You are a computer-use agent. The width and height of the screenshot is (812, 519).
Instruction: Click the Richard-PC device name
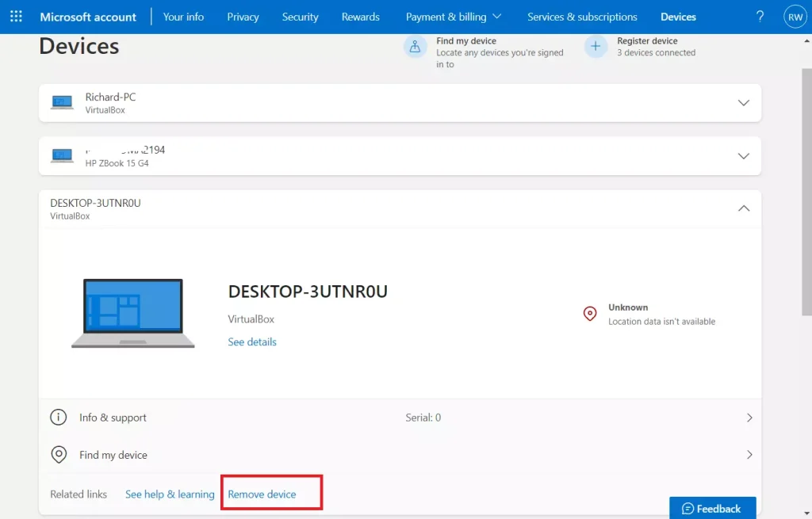point(110,97)
